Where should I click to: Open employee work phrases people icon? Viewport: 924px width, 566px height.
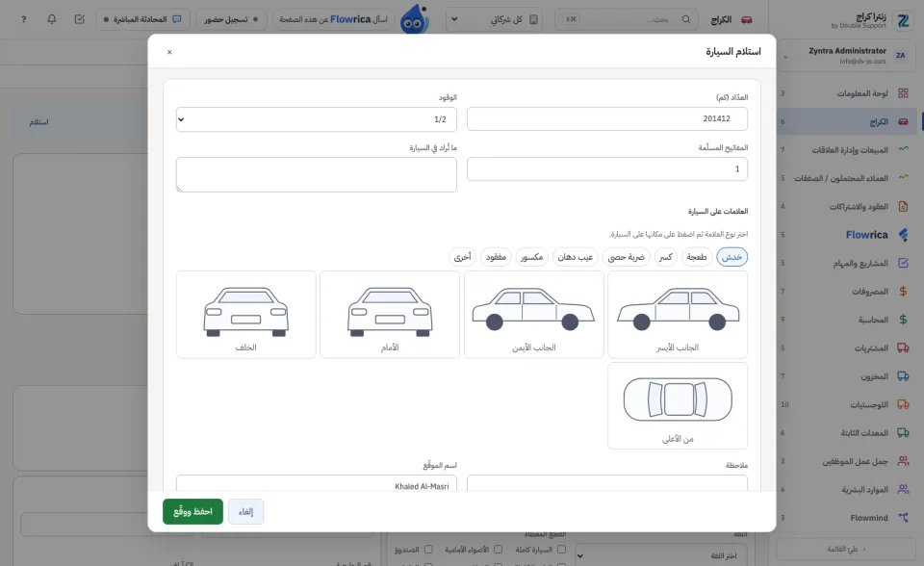(x=903, y=461)
